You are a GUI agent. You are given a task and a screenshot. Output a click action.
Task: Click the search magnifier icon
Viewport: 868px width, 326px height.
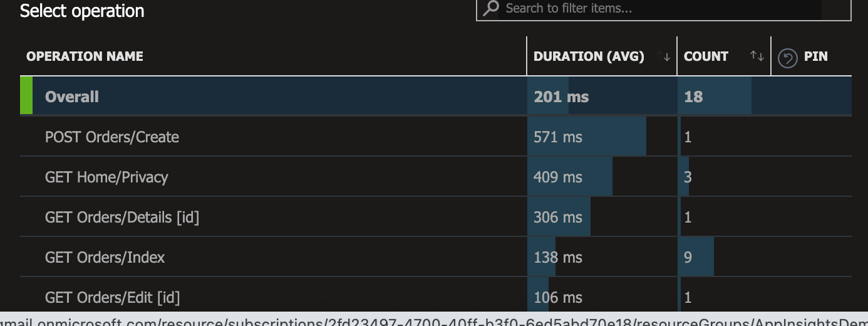(492, 8)
